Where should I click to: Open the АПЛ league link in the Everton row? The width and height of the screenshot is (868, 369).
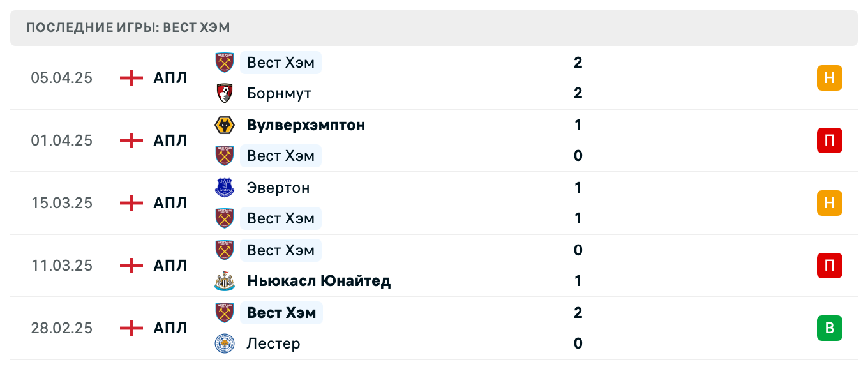point(170,203)
